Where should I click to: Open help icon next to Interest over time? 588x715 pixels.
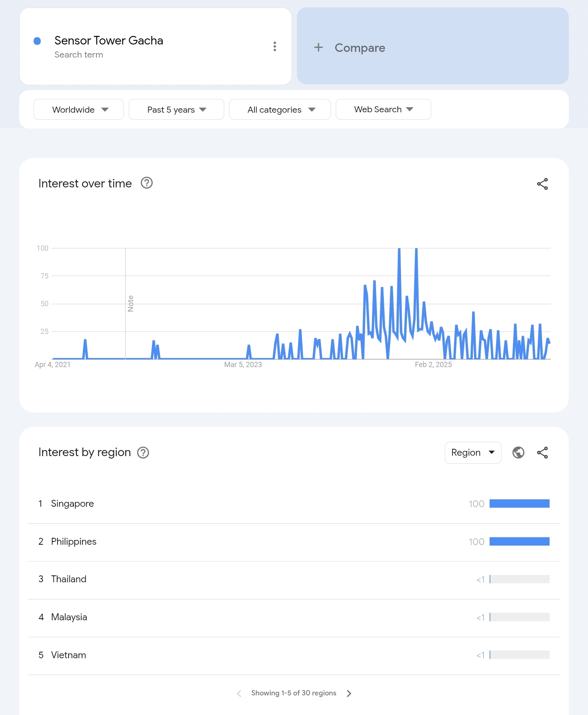click(x=147, y=183)
